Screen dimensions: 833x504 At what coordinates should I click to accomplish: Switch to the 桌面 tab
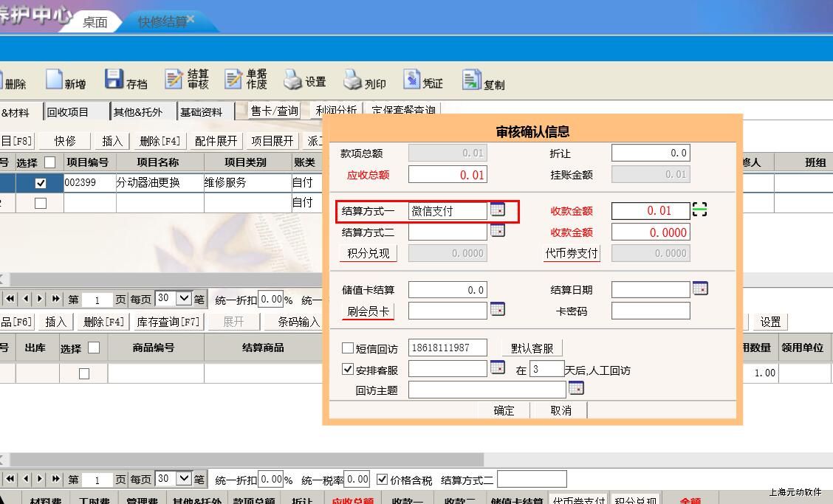tap(95, 22)
